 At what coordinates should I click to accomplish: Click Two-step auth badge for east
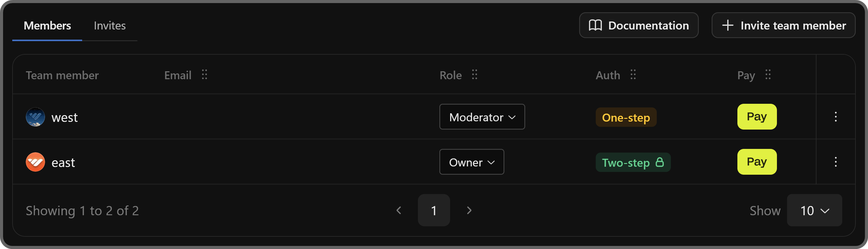633,163
